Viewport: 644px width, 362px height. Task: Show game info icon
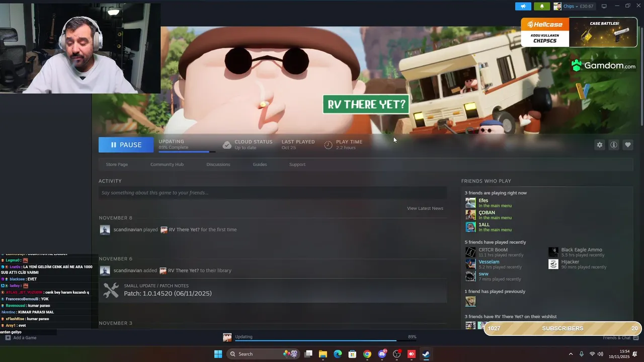click(x=614, y=145)
